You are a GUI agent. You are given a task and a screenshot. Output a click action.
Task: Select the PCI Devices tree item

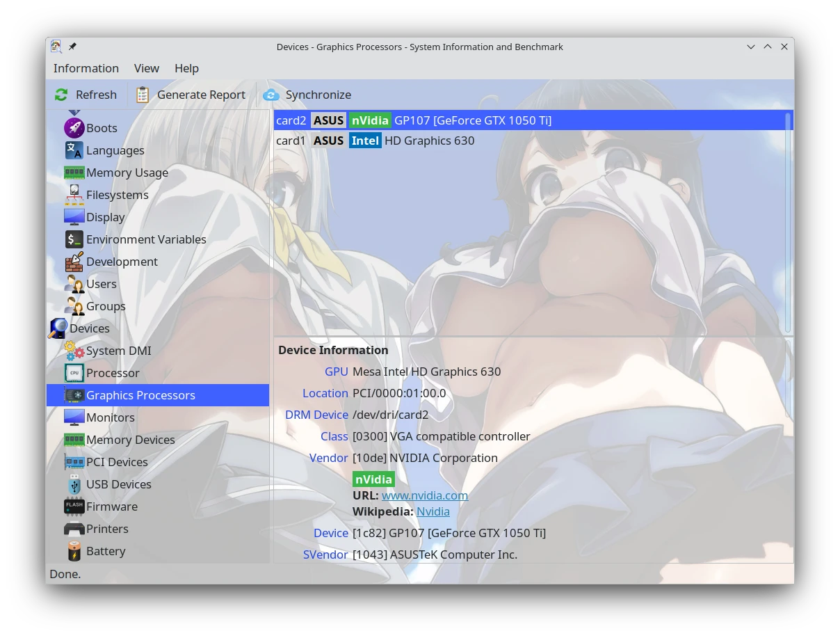[117, 462]
